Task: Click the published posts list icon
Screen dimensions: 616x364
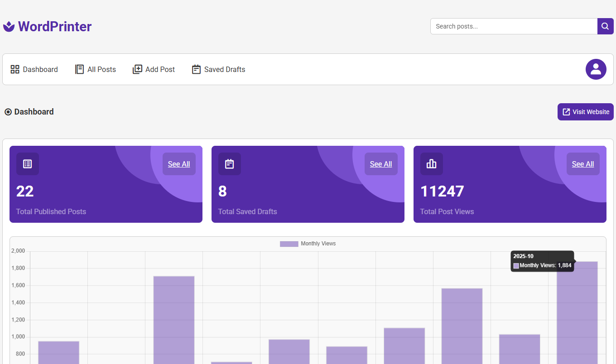Action: [28, 164]
